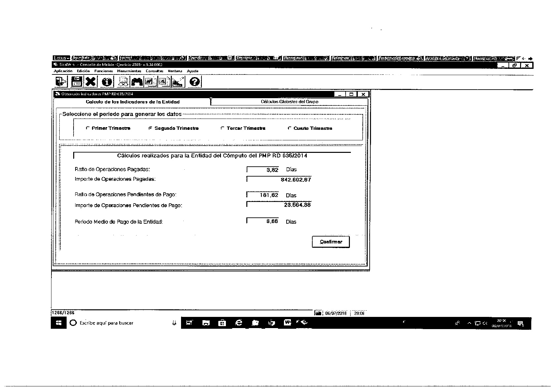Viewport: 555px width, 392px height.
Task: Click the Confirmar button
Action: click(x=331, y=242)
